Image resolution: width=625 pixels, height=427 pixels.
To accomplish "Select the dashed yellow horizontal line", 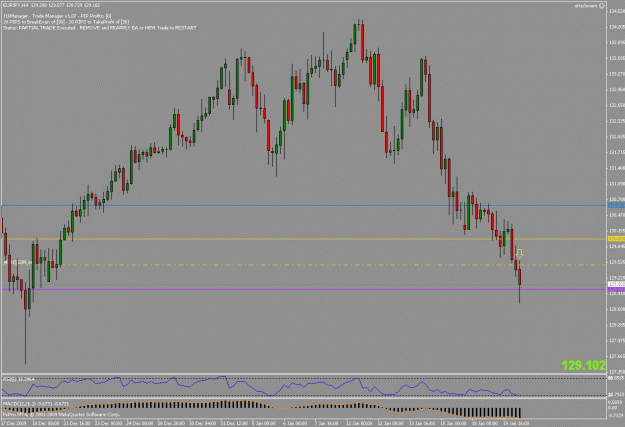I will (x=305, y=265).
